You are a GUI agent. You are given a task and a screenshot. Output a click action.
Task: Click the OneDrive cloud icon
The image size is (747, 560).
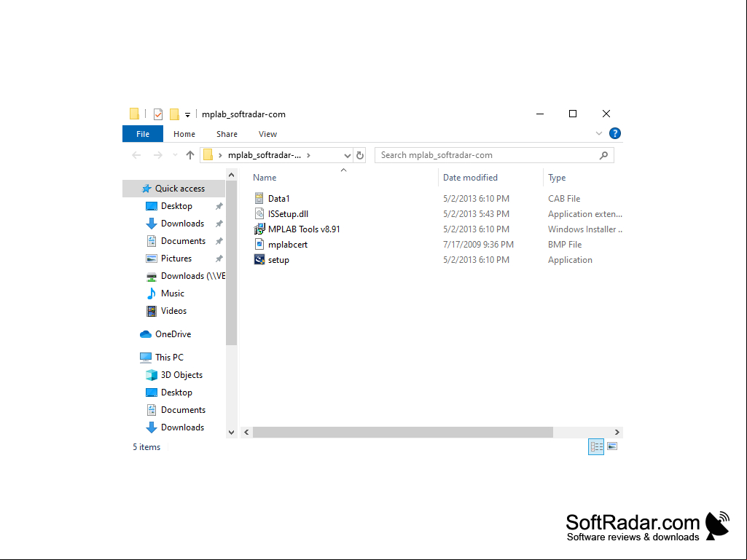(146, 334)
